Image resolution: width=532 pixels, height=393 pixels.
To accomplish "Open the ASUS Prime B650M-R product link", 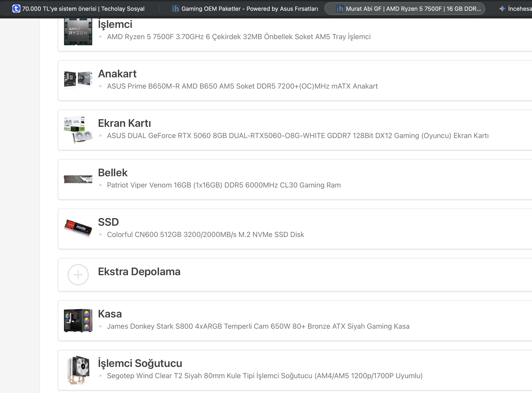I will tap(242, 86).
